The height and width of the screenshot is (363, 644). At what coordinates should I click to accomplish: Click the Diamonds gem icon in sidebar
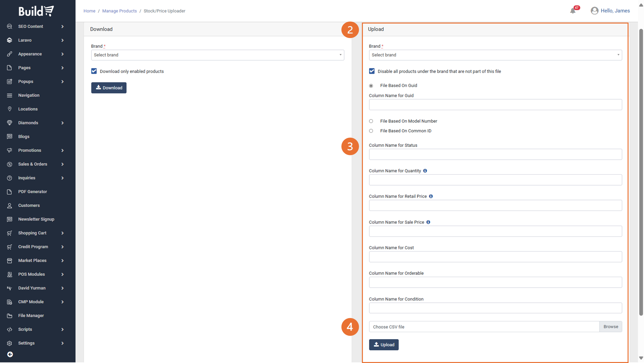[10, 123]
